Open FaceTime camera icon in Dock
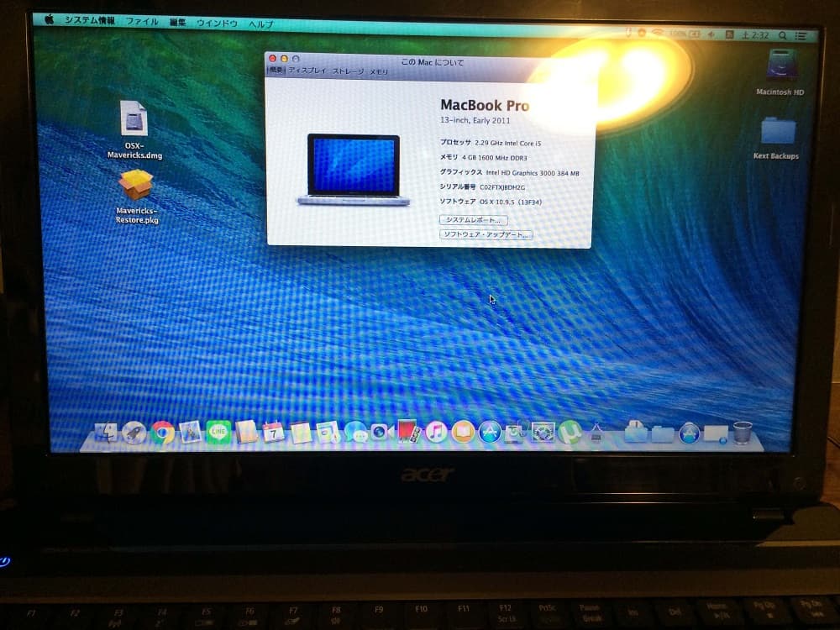 click(x=381, y=432)
